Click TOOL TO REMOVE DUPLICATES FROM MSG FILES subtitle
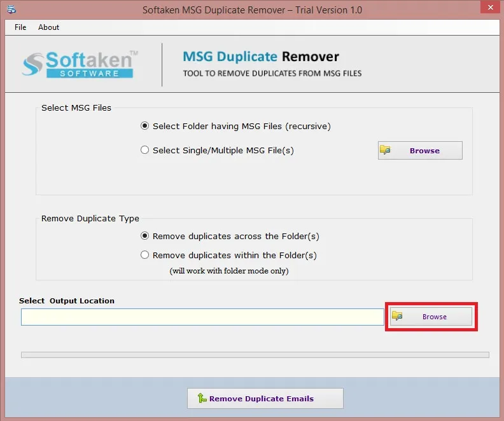 click(x=272, y=74)
